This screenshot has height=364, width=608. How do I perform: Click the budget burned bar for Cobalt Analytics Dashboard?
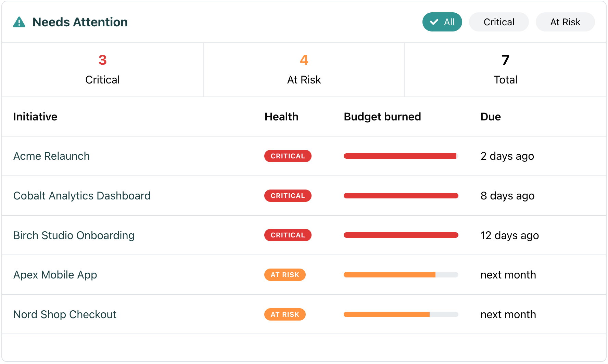coord(401,196)
